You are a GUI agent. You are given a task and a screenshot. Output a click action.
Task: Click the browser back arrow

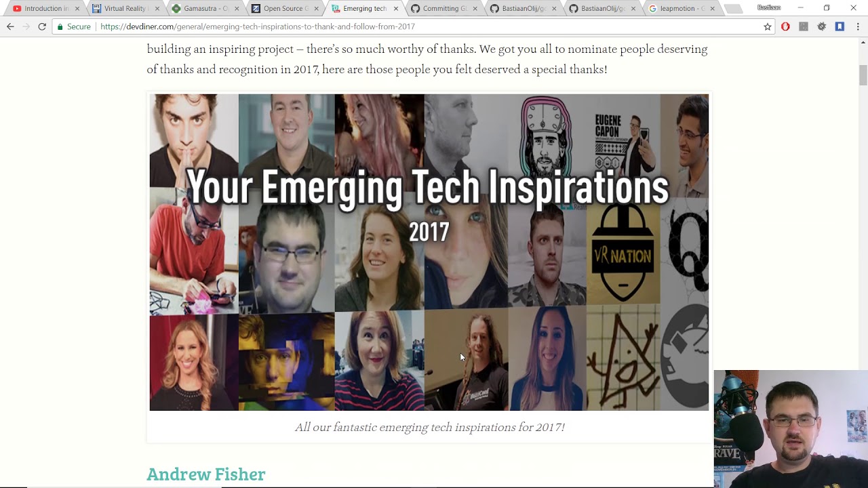pyautogui.click(x=10, y=26)
